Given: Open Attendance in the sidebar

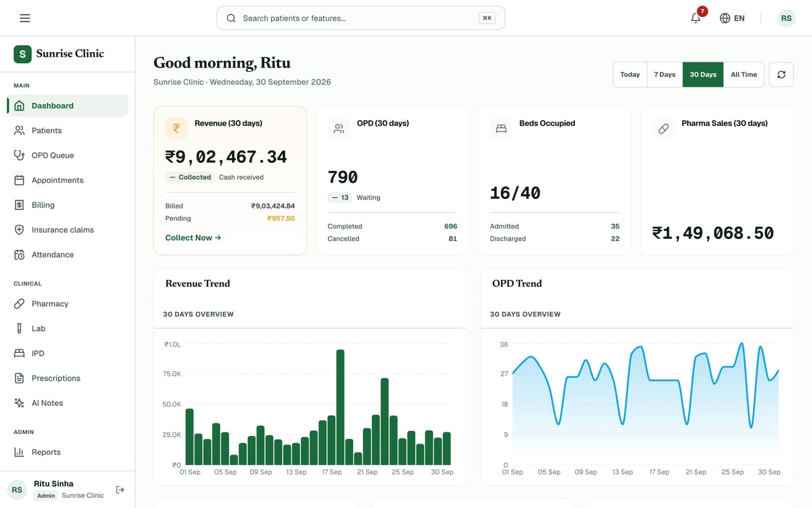Looking at the screenshot, I should tap(67, 255).
